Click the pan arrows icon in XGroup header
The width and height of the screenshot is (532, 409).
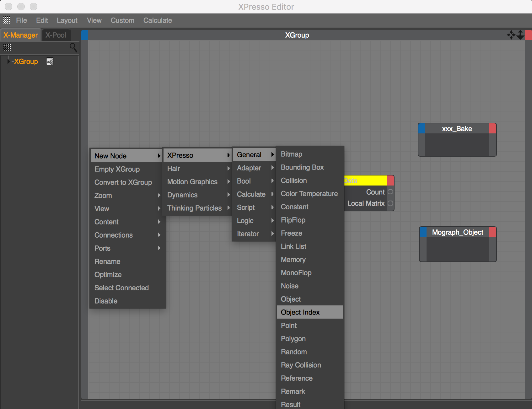point(511,35)
